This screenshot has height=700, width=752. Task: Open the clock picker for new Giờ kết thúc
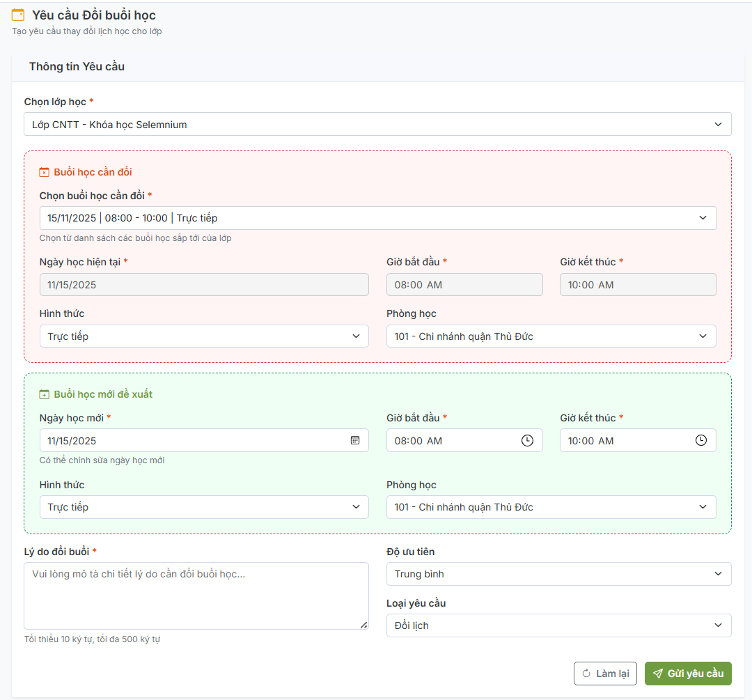[x=701, y=440]
